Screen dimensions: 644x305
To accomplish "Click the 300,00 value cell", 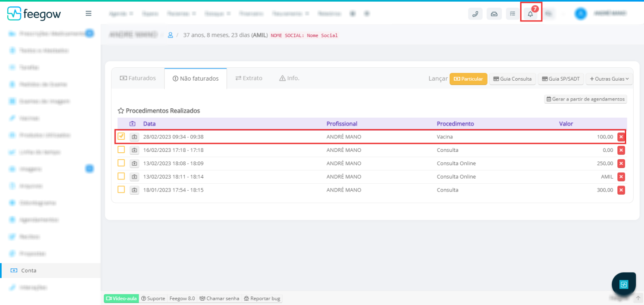I will pos(605,190).
